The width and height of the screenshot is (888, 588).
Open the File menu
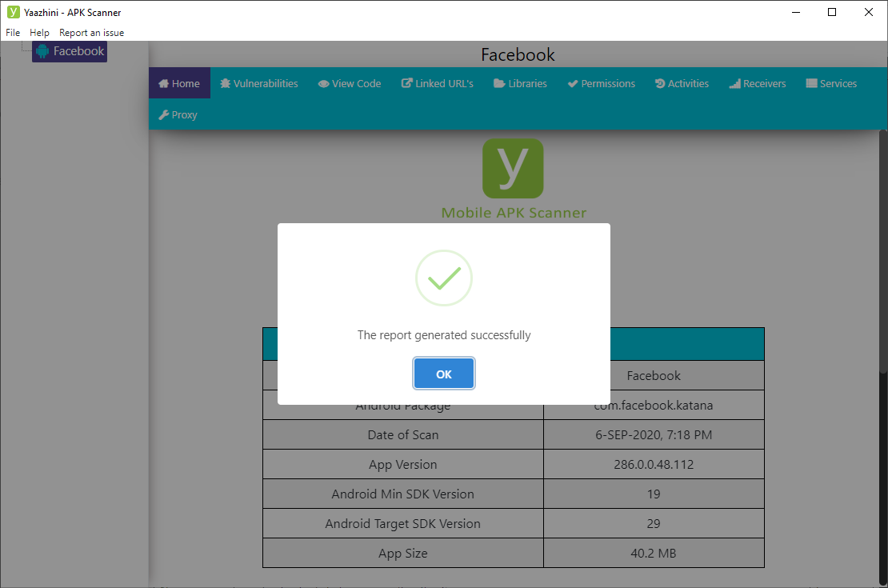pos(13,33)
